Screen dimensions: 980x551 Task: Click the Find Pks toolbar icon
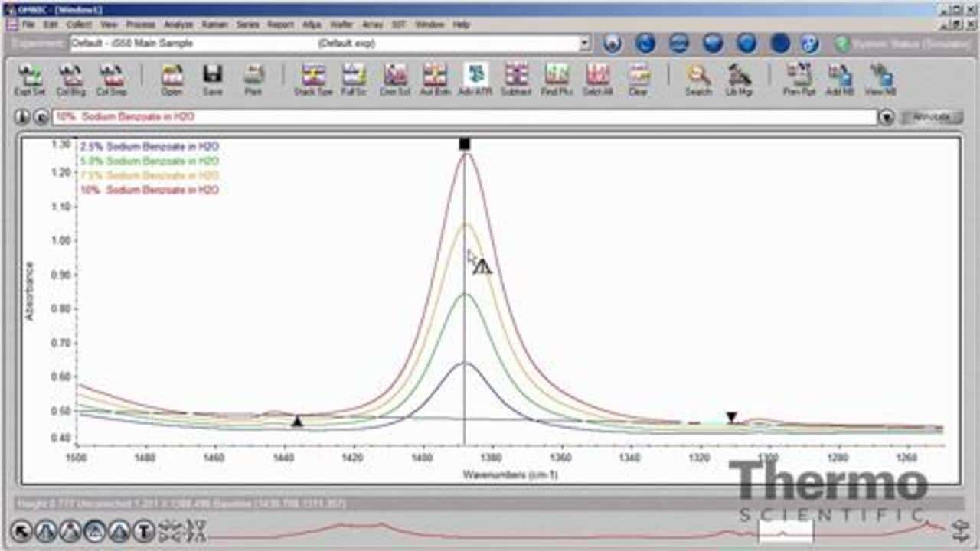point(557,79)
